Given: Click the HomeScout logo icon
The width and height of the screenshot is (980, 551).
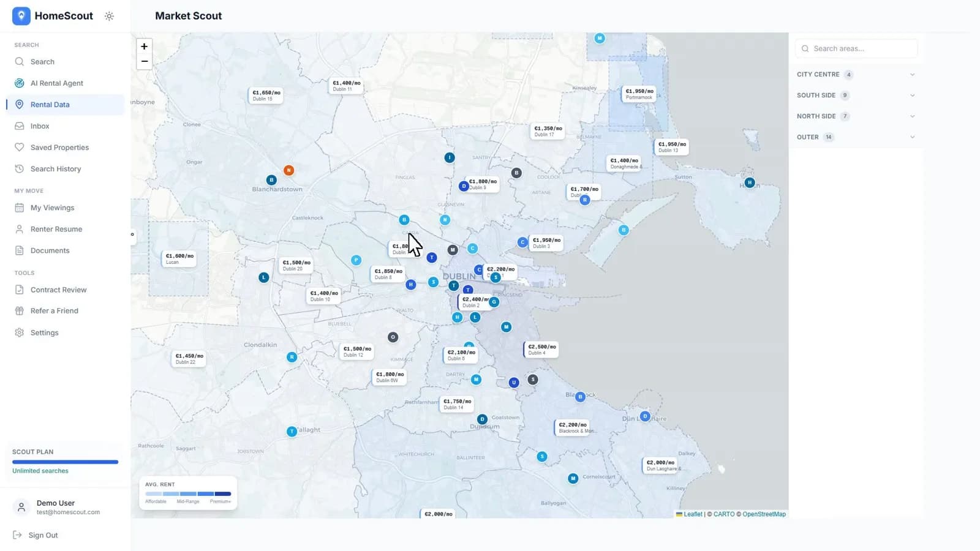Looking at the screenshot, I should coord(21,16).
